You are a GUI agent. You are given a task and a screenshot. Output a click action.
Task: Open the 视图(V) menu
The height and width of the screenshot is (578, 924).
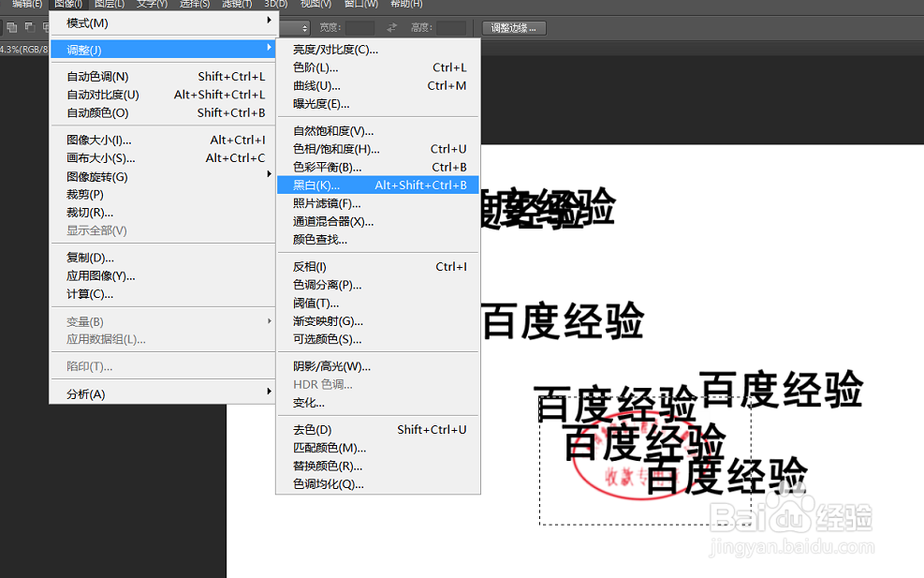(315, 4)
